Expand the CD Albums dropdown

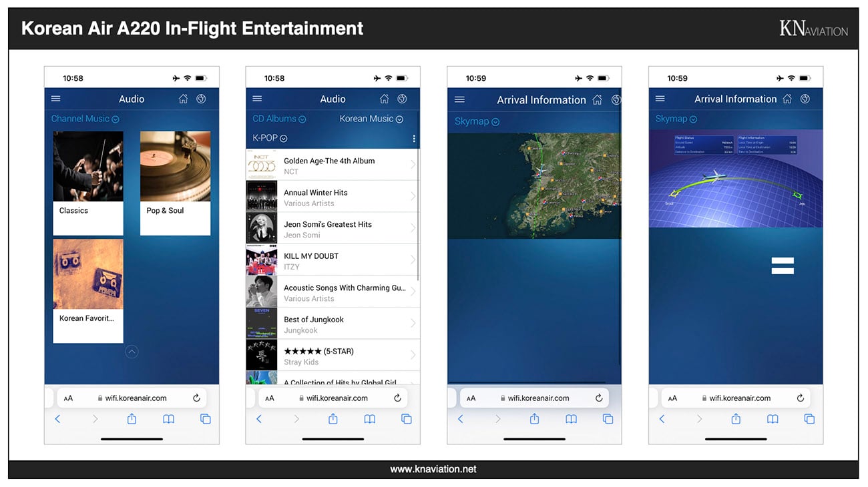279,119
